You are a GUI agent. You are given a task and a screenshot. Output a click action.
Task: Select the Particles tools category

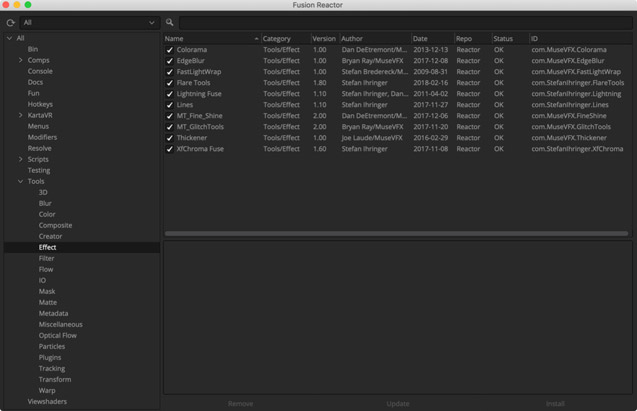tap(52, 346)
